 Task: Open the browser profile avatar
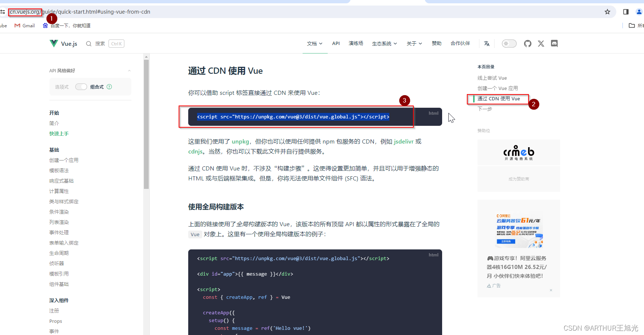(x=640, y=12)
